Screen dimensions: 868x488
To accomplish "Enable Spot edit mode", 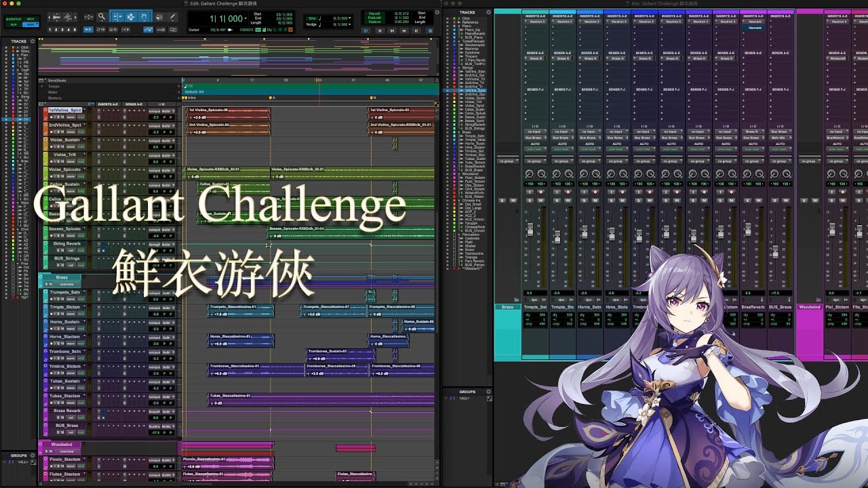I will [x=31, y=19].
